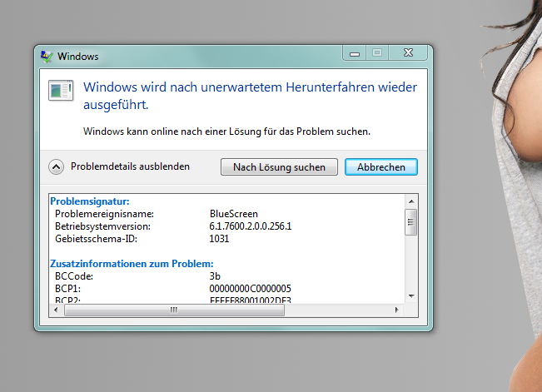The height and width of the screenshot is (392, 542).
Task: Click the 'Gebietsschema-ID:' label
Action: pyautogui.click(x=96, y=239)
